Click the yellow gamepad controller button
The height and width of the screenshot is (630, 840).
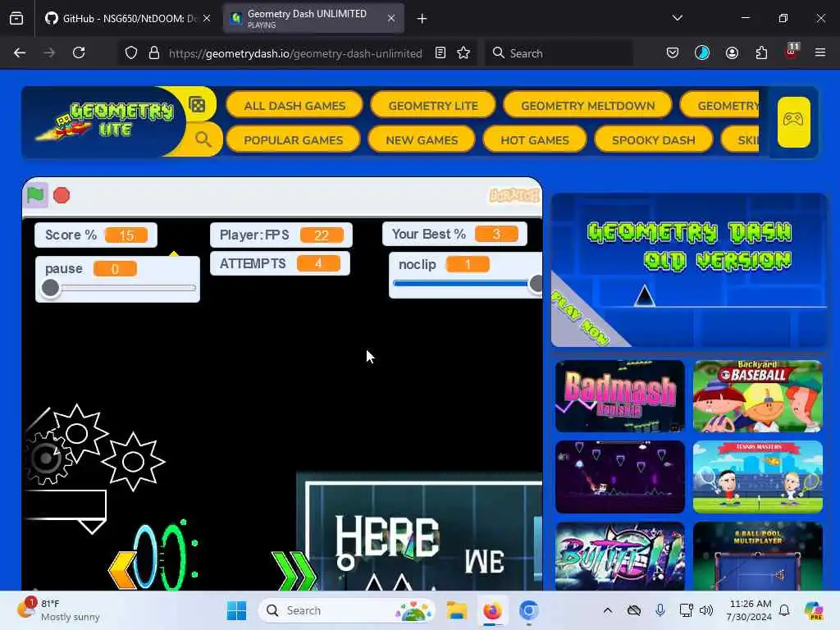click(793, 121)
